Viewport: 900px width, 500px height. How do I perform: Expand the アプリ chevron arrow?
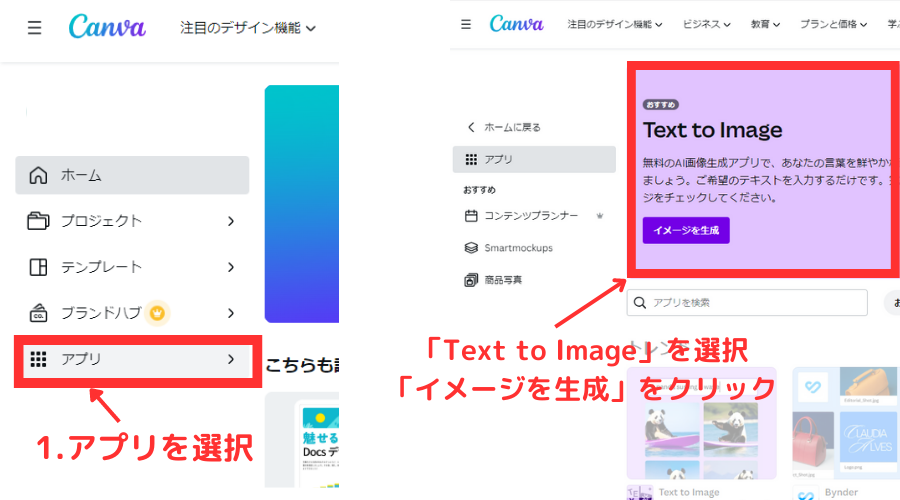pos(231,359)
